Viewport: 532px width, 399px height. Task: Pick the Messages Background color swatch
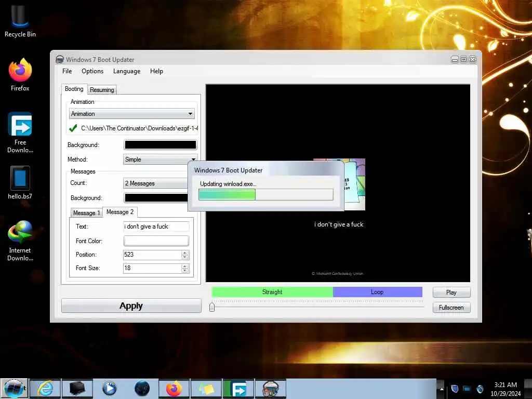156,198
